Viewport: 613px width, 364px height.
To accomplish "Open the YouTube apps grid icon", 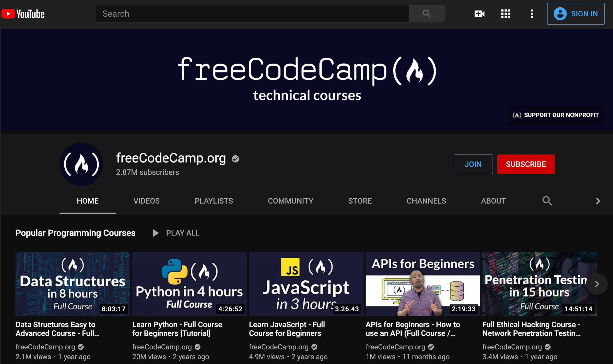I will click(505, 14).
